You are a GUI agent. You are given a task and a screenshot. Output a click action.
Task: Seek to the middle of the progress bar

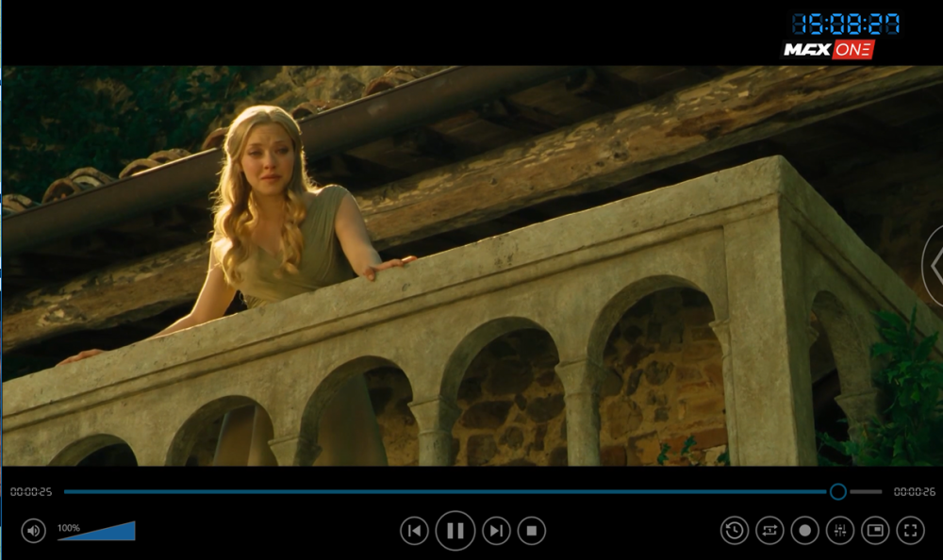point(472,491)
